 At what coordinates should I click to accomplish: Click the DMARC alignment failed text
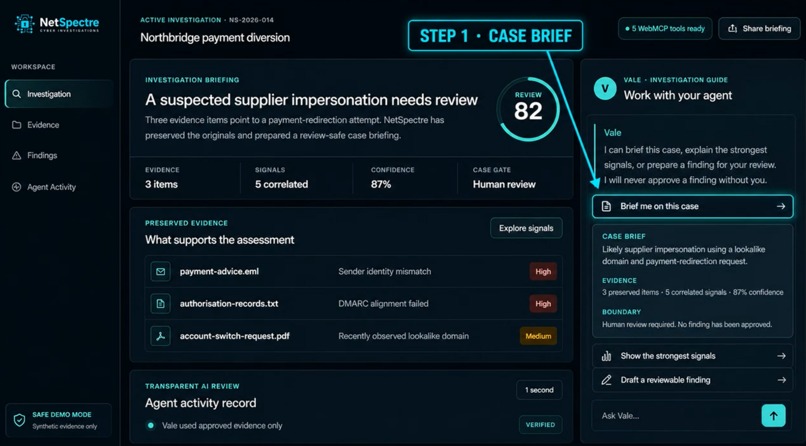(383, 304)
